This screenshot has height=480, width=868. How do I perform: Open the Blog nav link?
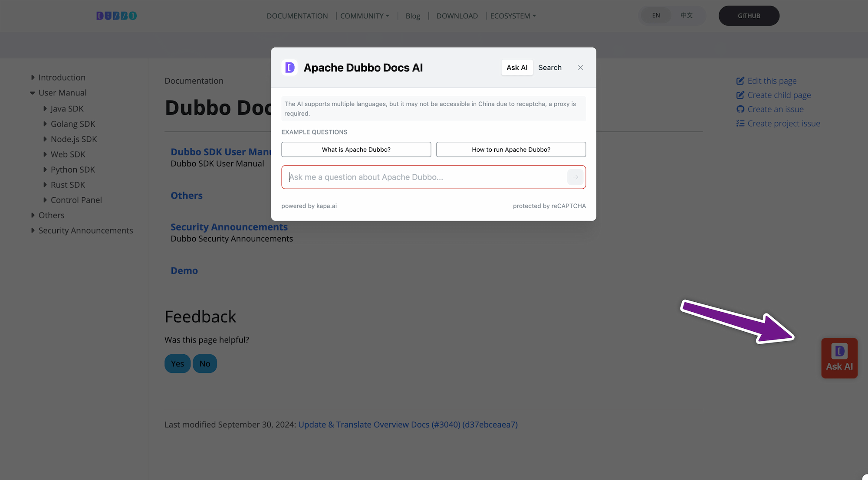(x=413, y=16)
